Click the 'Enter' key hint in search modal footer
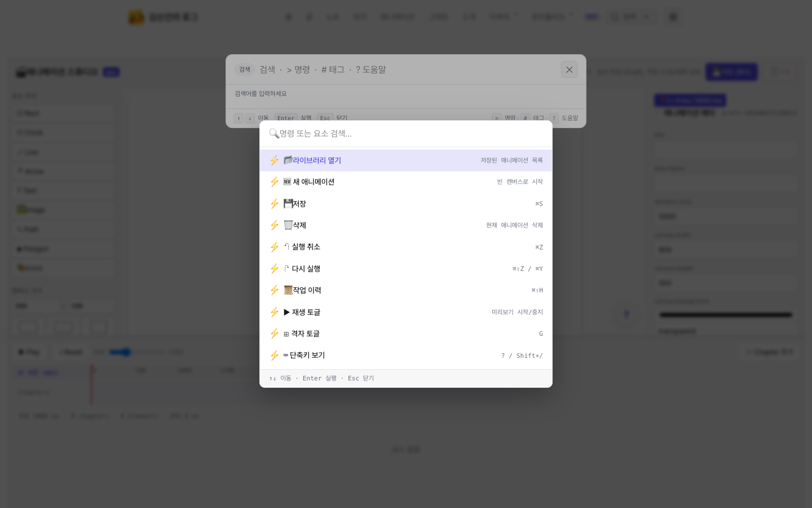812x508 pixels. [x=286, y=118]
